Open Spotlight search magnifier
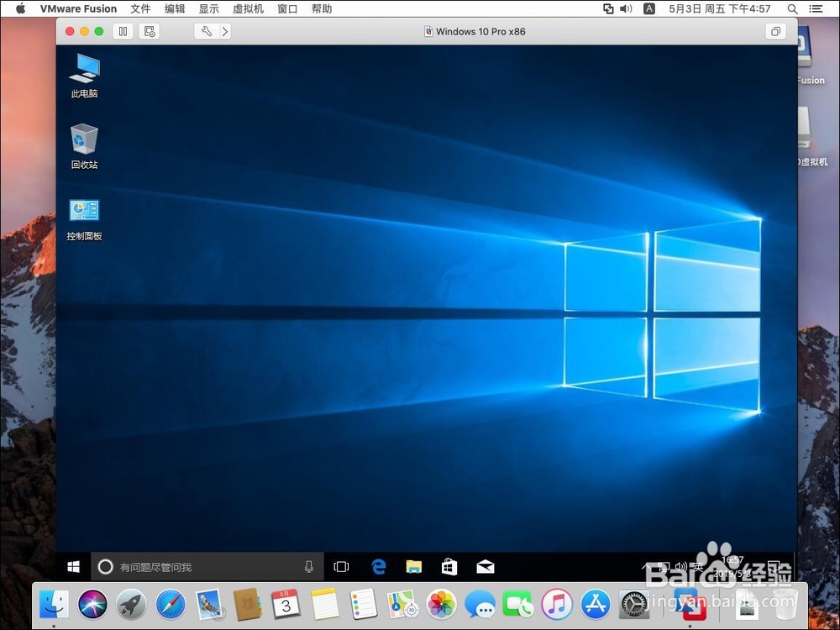 pos(792,8)
